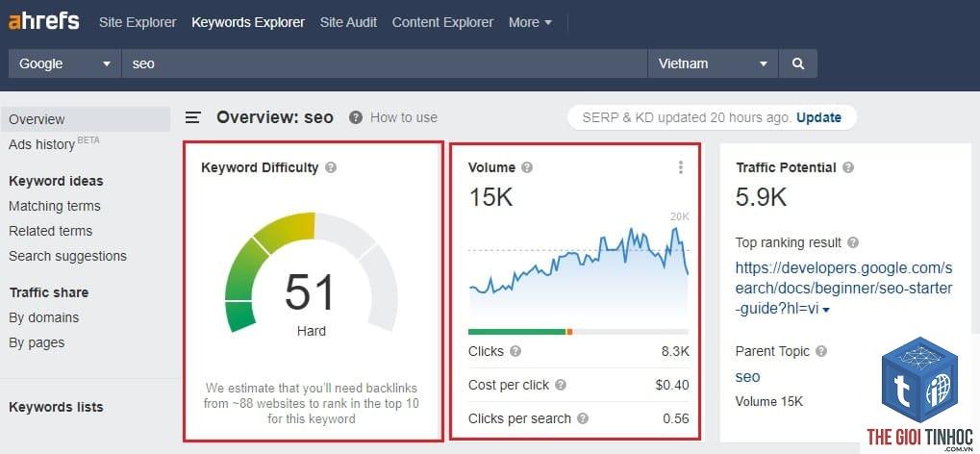Screen dimensions: 980x454
Task: Open the Volume card three-dot menu
Action: coord(681,167)
